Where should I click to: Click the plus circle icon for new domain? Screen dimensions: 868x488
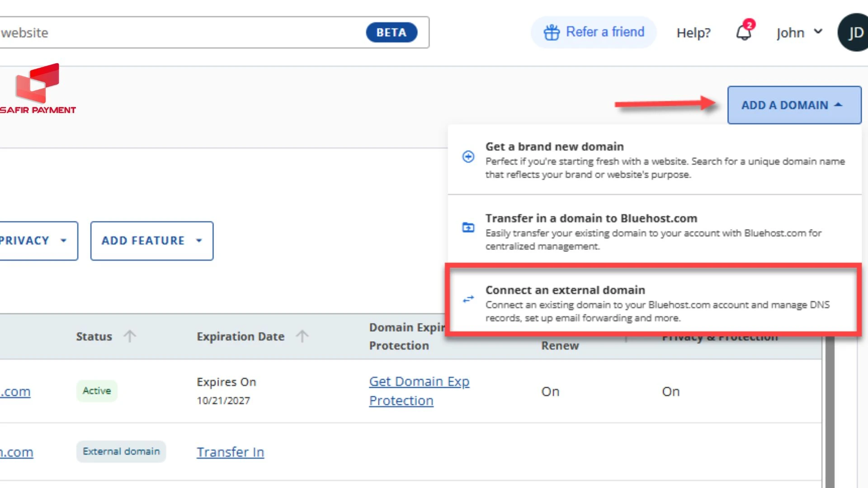tap(468, 156)
